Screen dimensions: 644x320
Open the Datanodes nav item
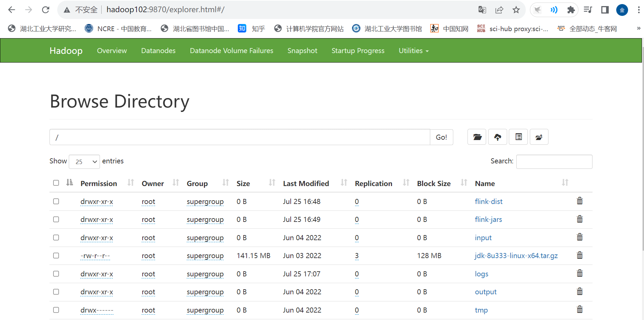pos(158,51)
